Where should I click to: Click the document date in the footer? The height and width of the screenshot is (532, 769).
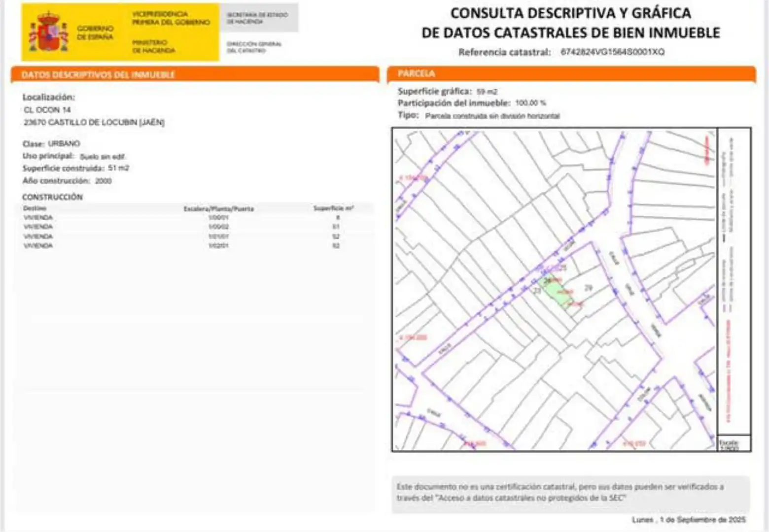[689, 520]
